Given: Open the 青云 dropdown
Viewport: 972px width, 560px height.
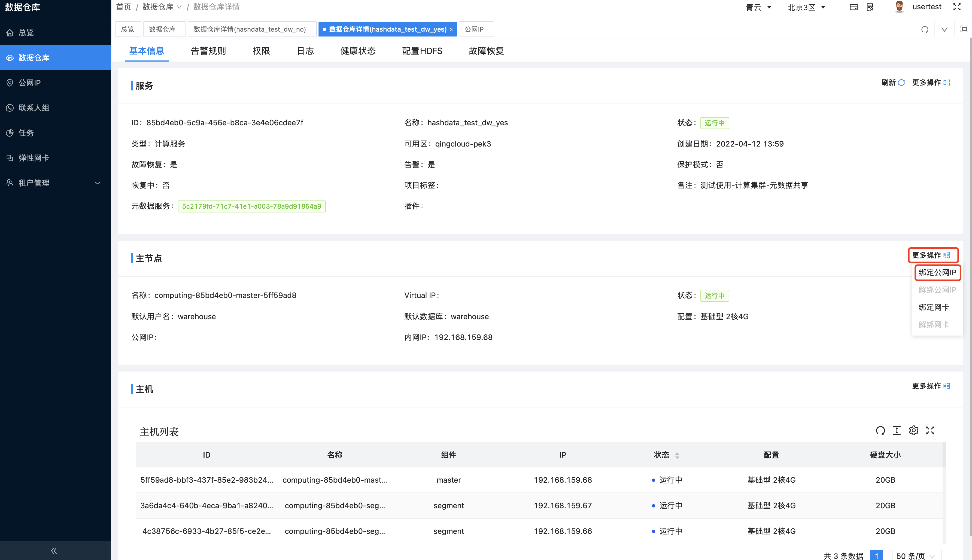Looking at the screenshot, I should [758, 7].
